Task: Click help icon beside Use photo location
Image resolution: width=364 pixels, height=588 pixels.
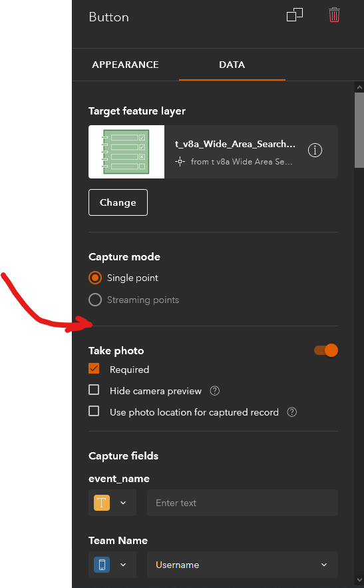Action: [291, 412]
